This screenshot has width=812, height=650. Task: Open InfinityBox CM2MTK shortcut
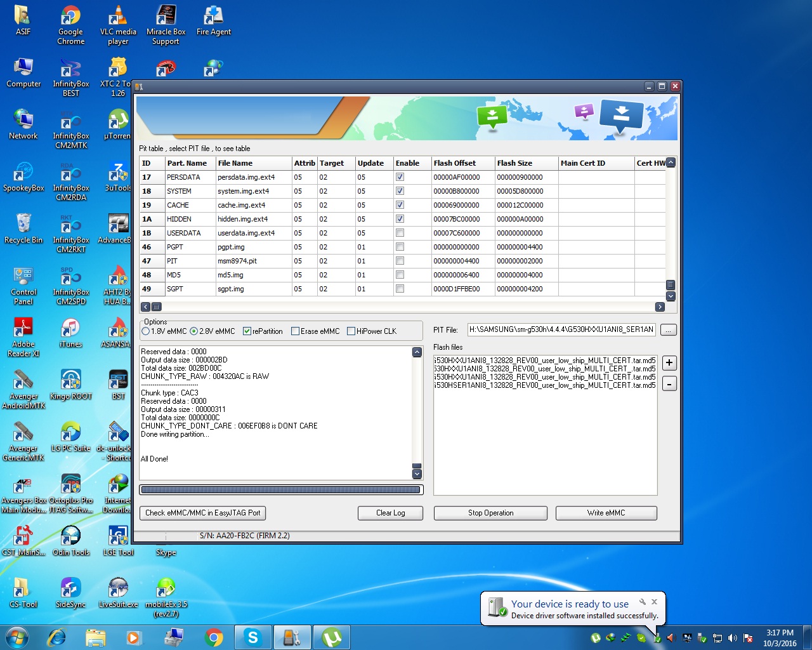click(x=70, y=129)
